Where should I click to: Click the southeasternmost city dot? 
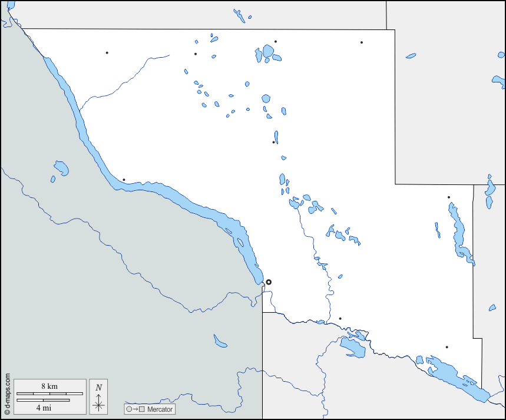coord(447,347)
